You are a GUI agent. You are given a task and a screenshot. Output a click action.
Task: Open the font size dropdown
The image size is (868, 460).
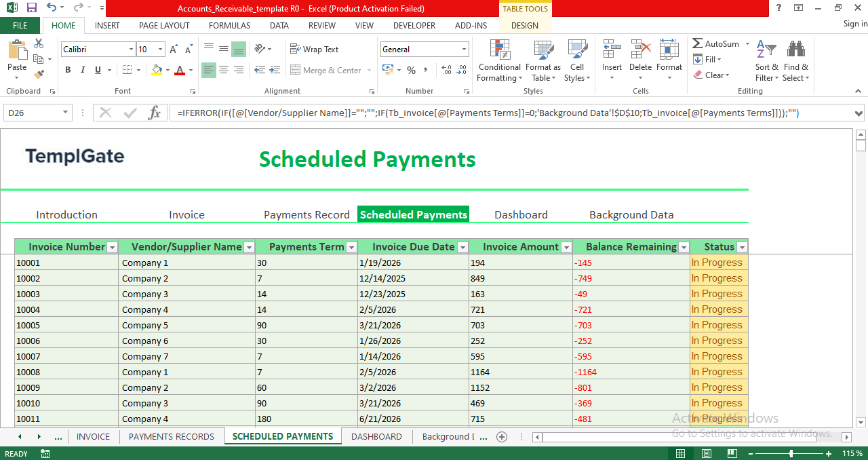coord(161,50)
